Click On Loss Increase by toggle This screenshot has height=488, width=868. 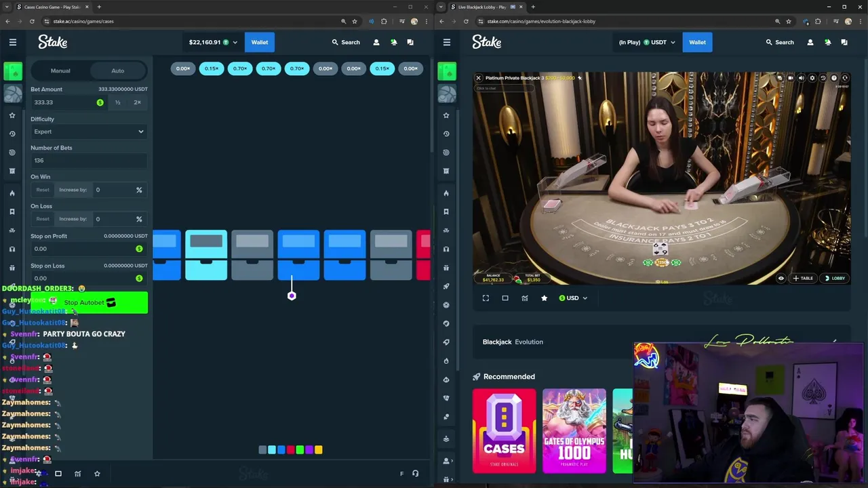coord(73,219)
